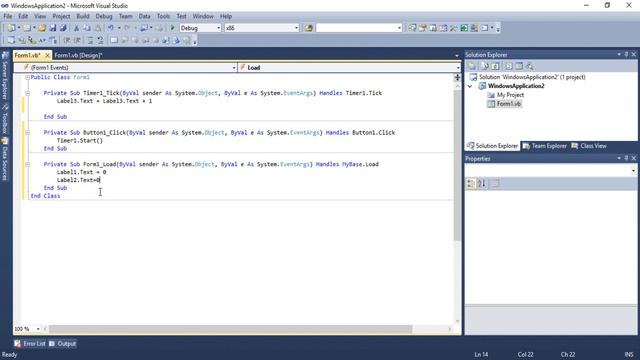Click Refresh icon in Solution Explorer
640x360 pixels.
coord(495,66)
